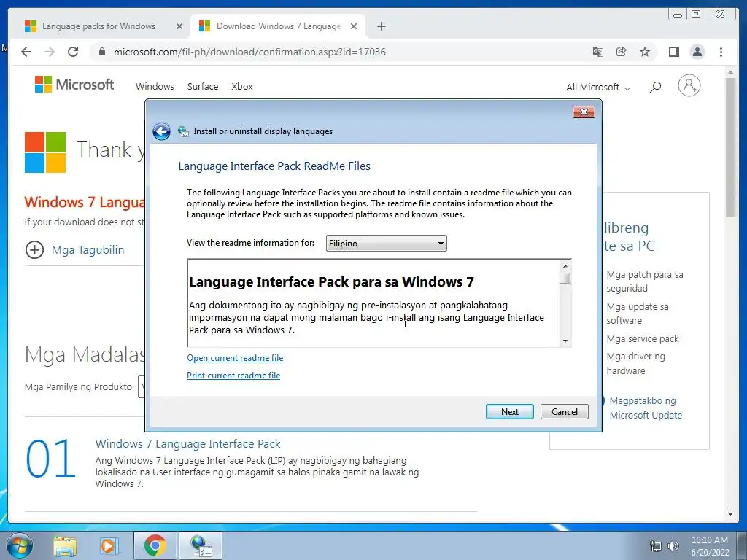Close the Download Windows 7 Language tab

pos(354,27)
